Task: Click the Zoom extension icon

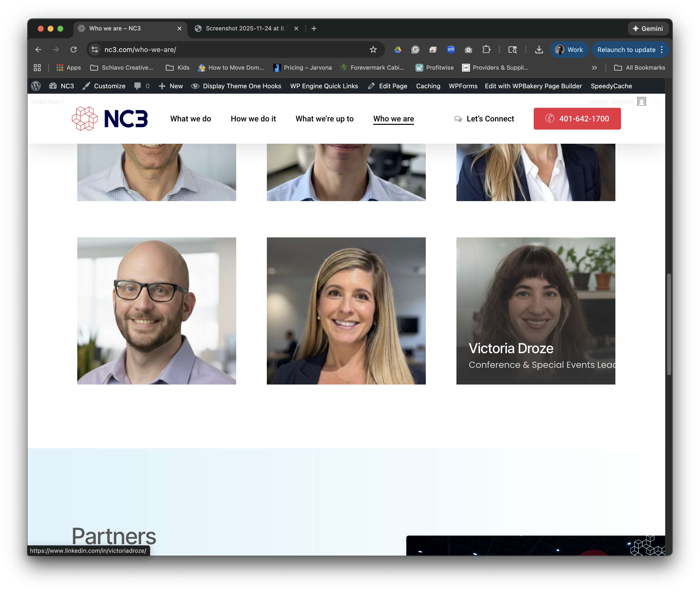Action: pos(450,50)
